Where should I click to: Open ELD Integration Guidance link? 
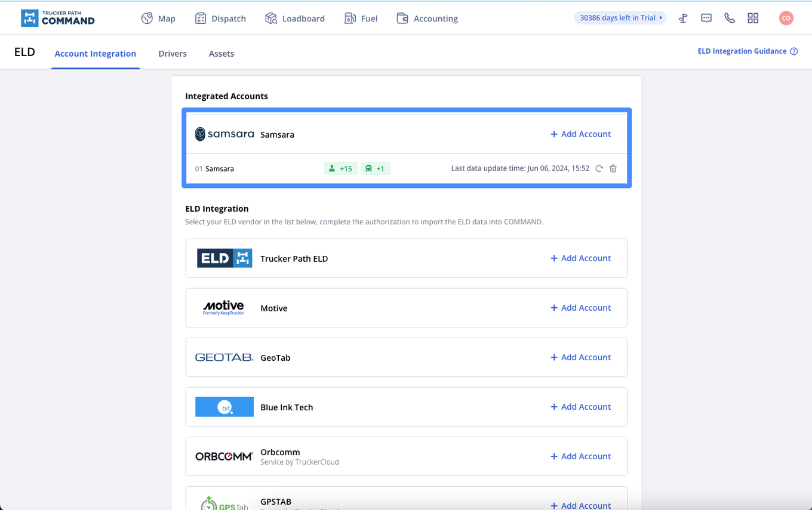747,51
